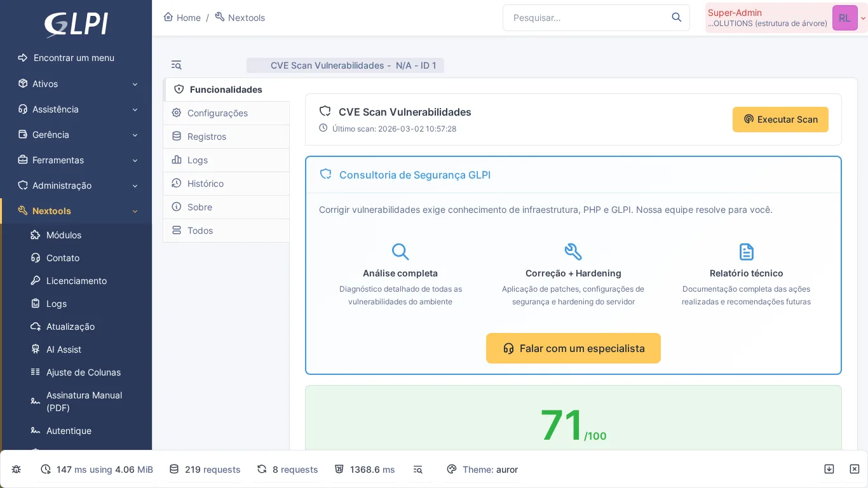Select the Theme: auror status bar icon
The height and width of the screenshot is (488, 868).
point(451,469)
